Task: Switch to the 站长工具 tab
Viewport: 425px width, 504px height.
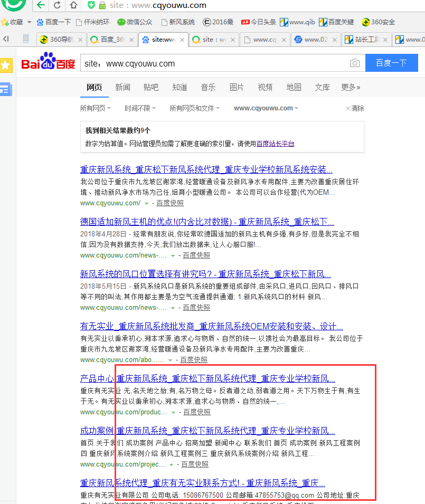Action: click(366, 40)
